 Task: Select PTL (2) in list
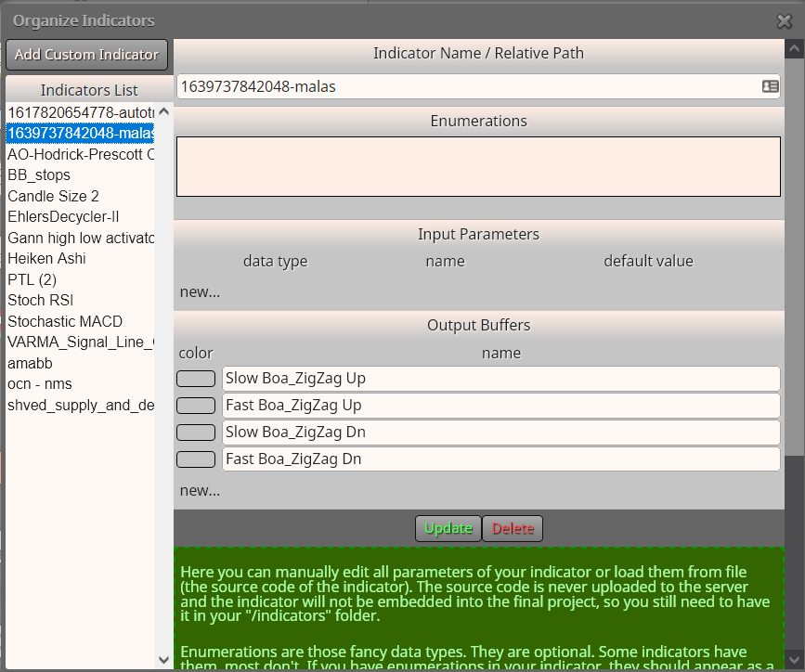80,279
